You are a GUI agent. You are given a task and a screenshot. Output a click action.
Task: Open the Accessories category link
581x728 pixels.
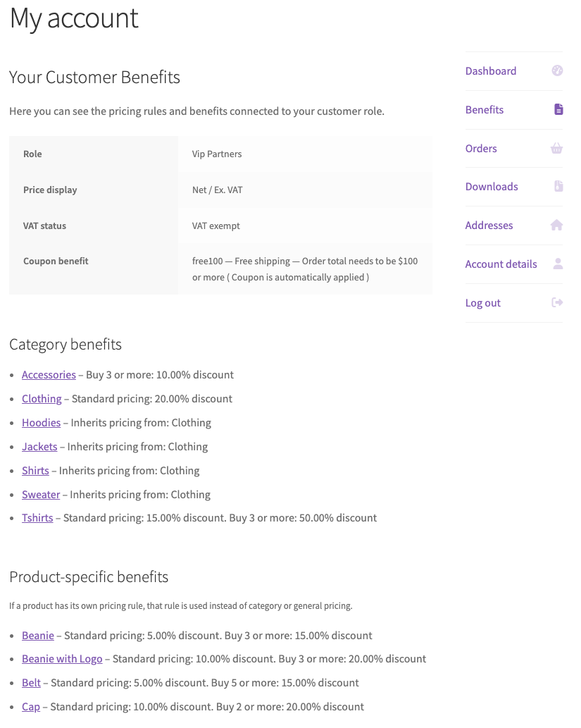pyautogui.click(x=49, y=374)
